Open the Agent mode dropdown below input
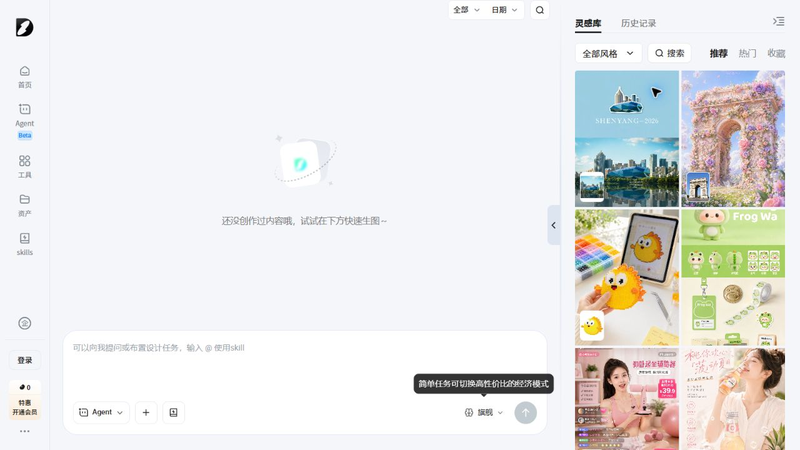The image size is (800, 450). point(101,412)
